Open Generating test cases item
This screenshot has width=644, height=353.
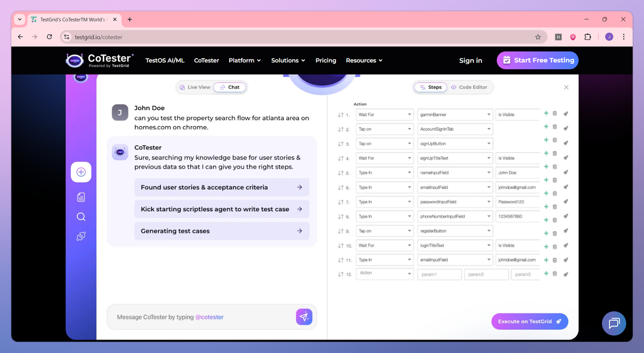pyautogui.click(x=222, y=231)
